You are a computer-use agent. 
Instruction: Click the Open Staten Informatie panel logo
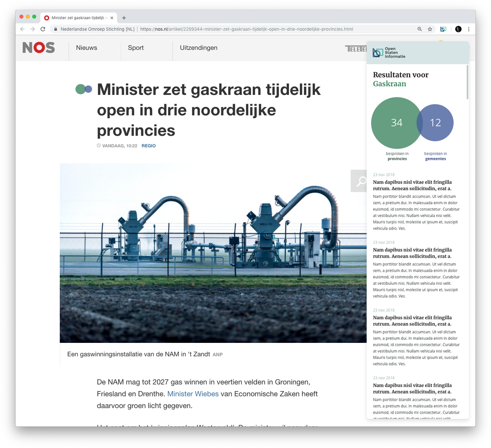[x=389, y=52]
